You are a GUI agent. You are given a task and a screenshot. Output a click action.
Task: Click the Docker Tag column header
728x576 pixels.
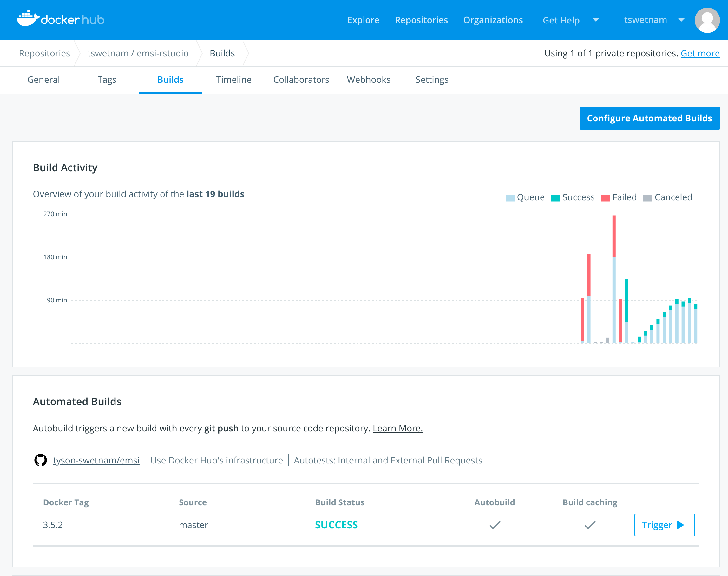[66, 502]
